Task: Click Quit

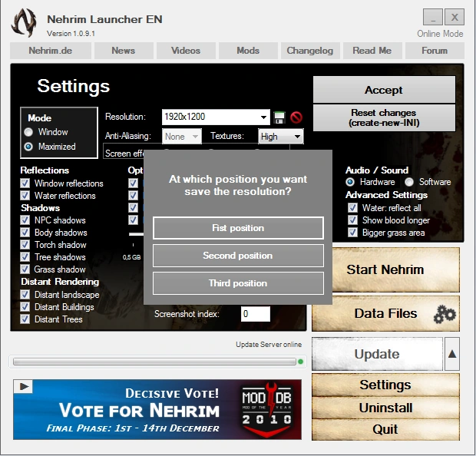Action: click(385, 430)
